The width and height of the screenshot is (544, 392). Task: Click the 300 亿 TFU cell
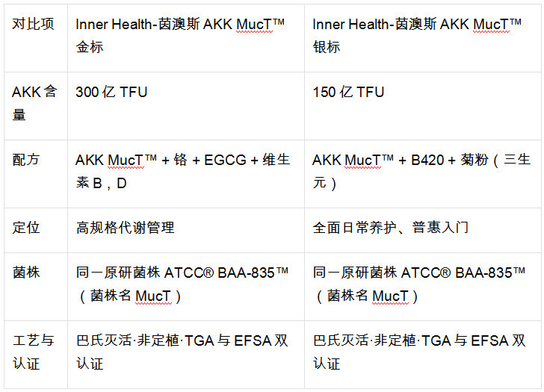click(186, 106)
